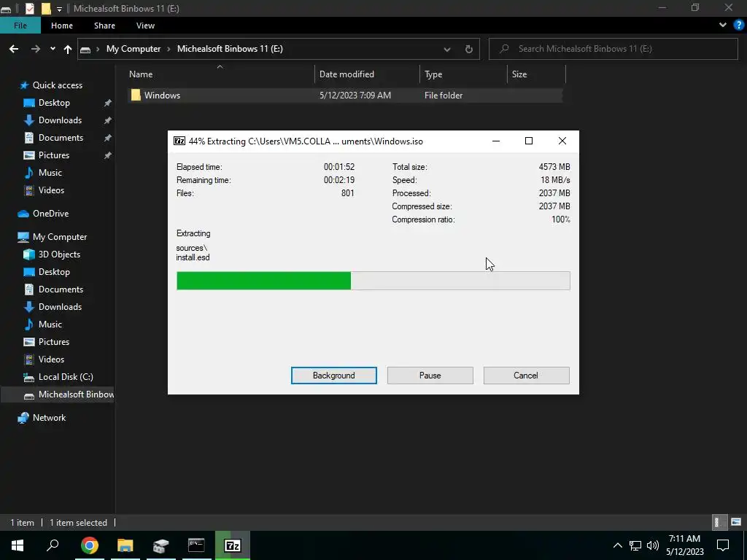Click the 7-Zip taskbar icon
The width and height of the screenshot is (747, 560).
(x=233, y=545)
